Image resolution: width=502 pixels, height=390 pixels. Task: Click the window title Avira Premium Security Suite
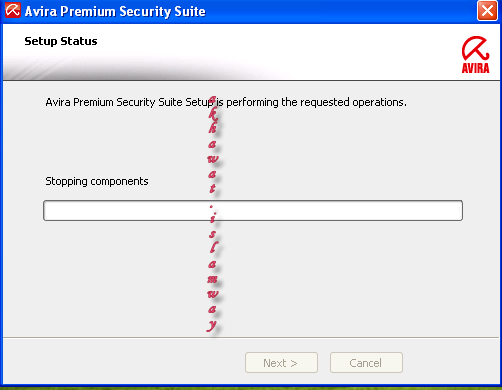coord(115,12)
